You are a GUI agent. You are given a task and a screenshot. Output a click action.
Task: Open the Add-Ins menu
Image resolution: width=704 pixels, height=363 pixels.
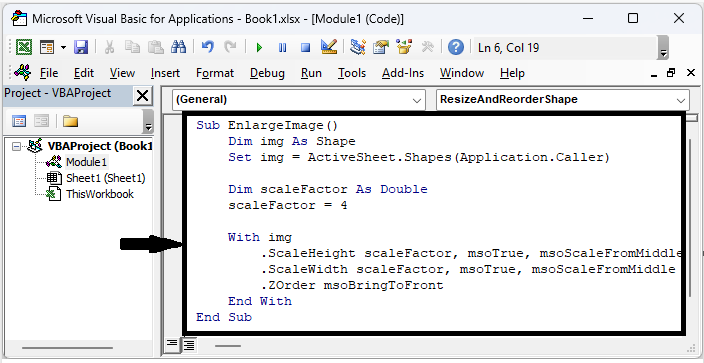tap(403, 73)
